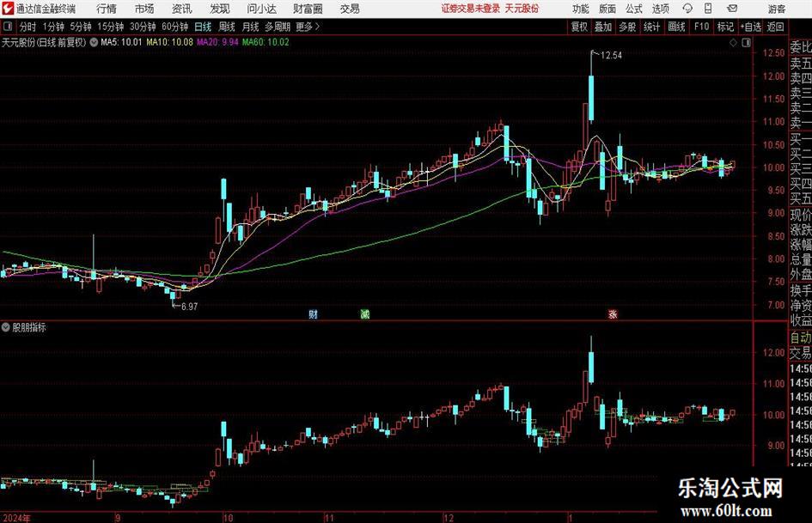
Task: Toggle the left panel layout icon
Action: click(8, 27)
